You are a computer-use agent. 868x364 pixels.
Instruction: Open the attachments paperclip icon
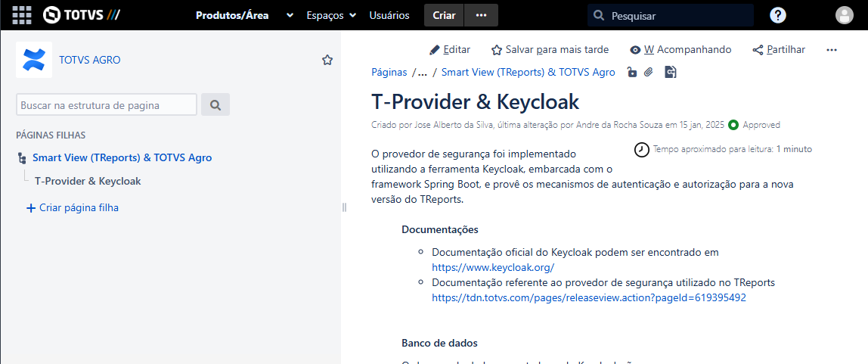click(649, 72)
